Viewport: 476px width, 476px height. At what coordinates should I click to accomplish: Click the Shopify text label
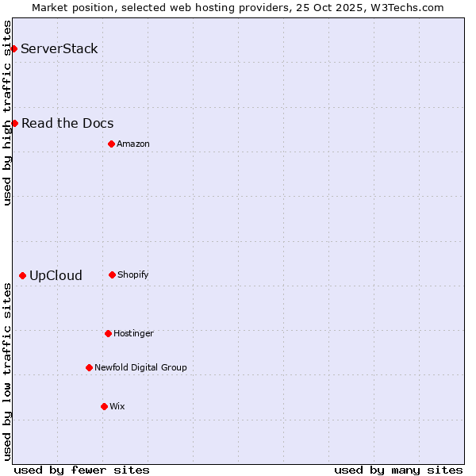(133, 274)
